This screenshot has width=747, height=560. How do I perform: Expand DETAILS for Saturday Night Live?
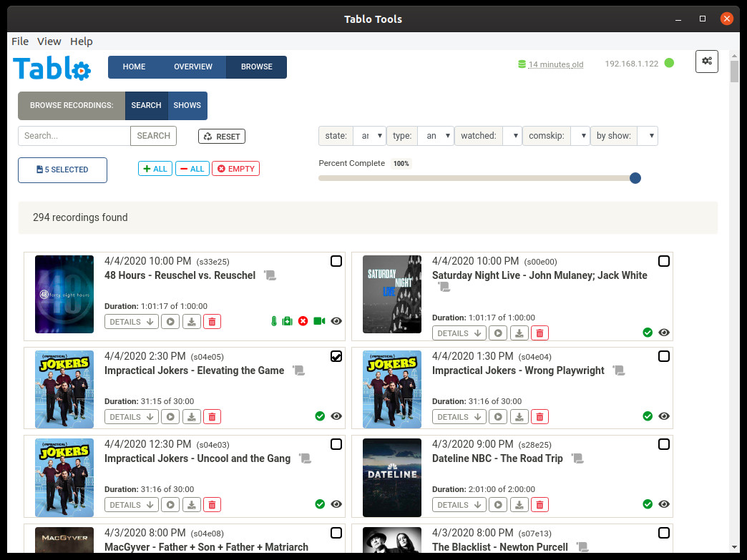pyautogui.click(x=459, y=333)
